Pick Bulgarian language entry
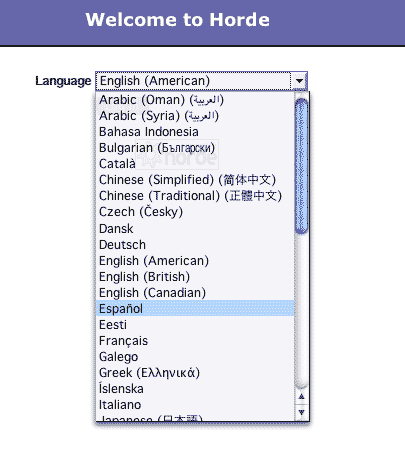 pyautogui.click(x=195, y=148)
